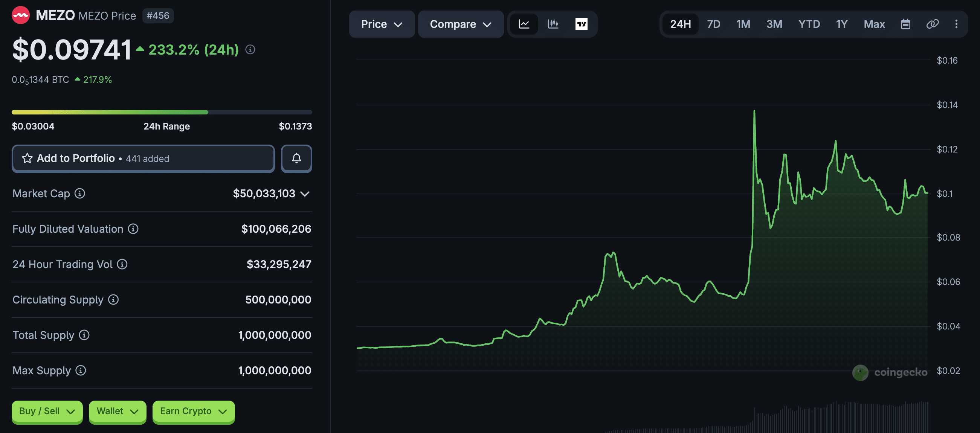Open calendar date range picker
Screen dimensions: 980x433
pyautogui.click(x=905, y=24)
